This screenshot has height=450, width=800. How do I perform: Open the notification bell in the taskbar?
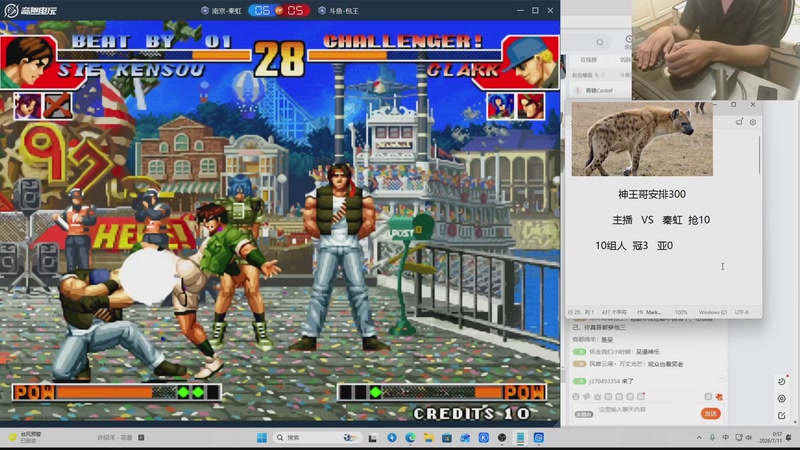[x=789, y=438]
